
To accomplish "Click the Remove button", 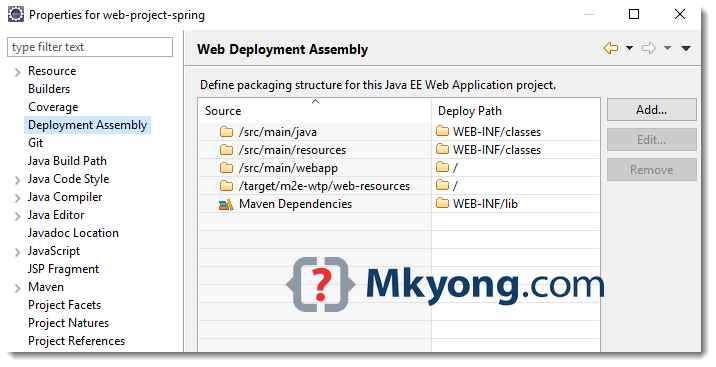I will [x=652, y=170].
